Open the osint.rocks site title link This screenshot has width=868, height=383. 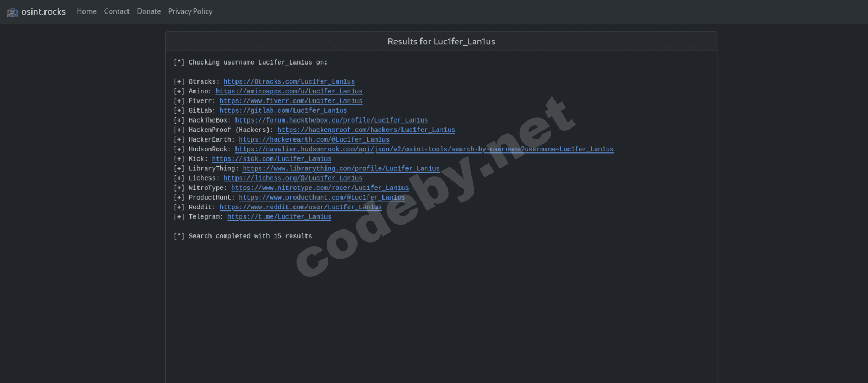(x=43, y=11)
